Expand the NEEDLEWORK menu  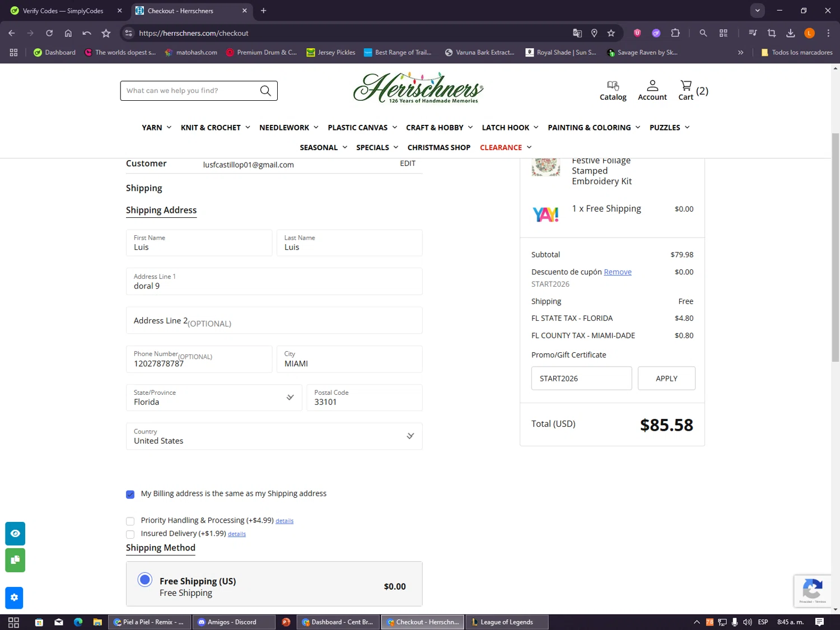pyautogui.click(x=289, y=128)
